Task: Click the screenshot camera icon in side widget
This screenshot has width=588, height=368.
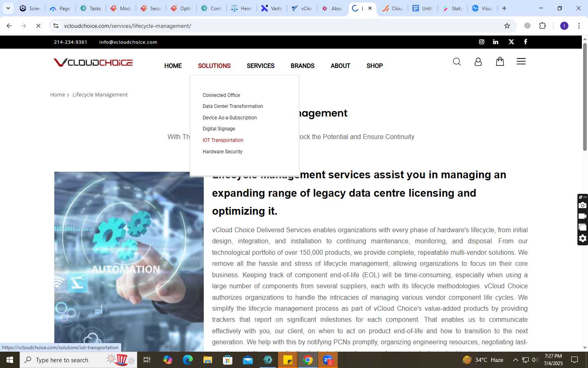Action: click(583, 205)
